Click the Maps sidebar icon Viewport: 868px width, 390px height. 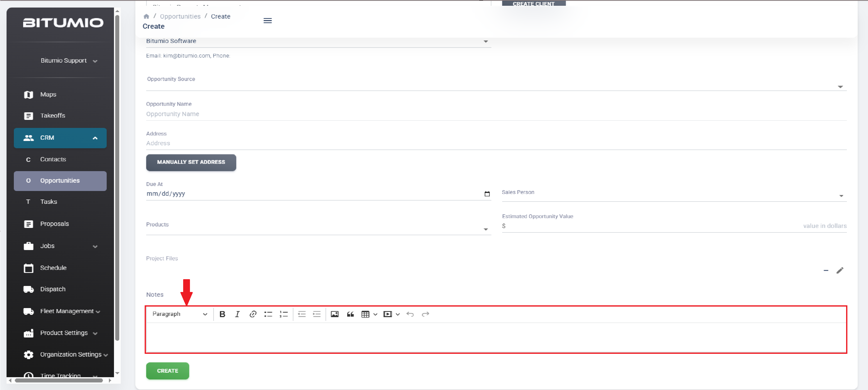coord(29,95)
